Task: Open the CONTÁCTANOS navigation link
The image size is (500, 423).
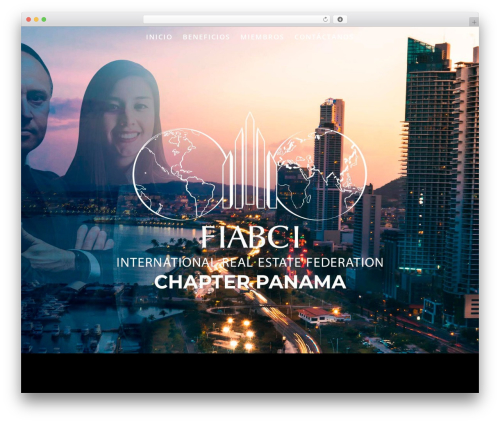Action: click(x=324, y=37)
